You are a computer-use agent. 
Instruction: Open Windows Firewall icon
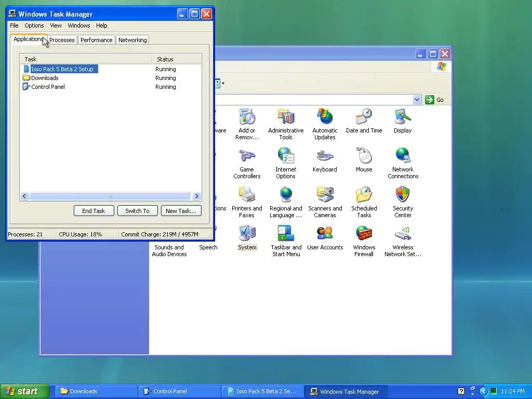tap(364, 234)
